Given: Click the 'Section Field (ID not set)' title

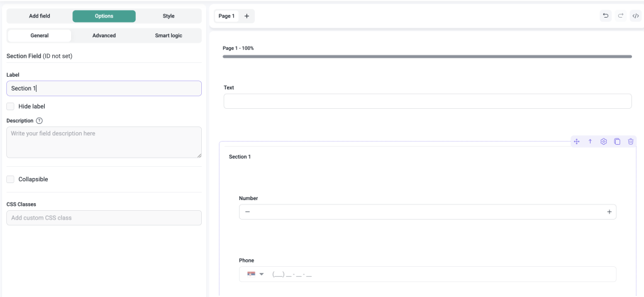Looking at the screenshot, I should pos(40,56).
